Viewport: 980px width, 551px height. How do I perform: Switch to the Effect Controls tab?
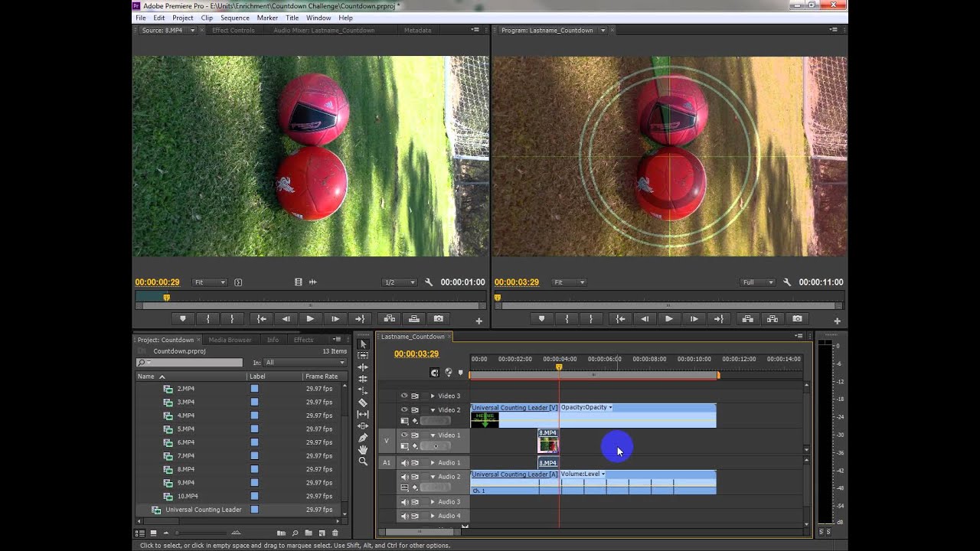234,31
